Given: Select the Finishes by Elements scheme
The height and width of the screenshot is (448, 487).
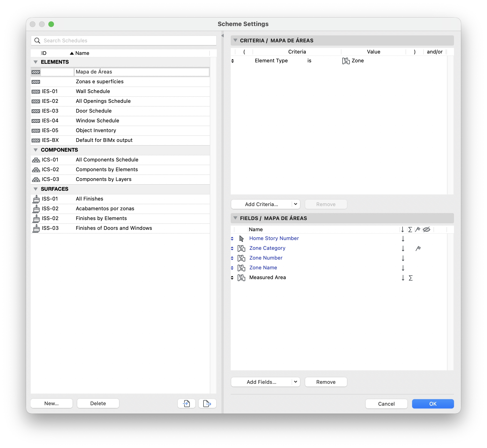Looking at the screenshot, I should click(120, 218).
